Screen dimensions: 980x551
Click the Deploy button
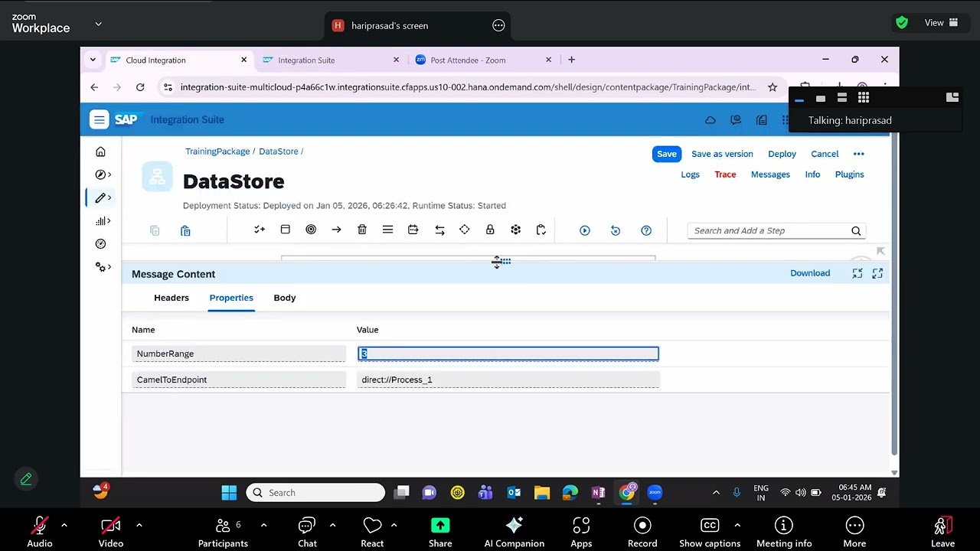pos(782,154)
